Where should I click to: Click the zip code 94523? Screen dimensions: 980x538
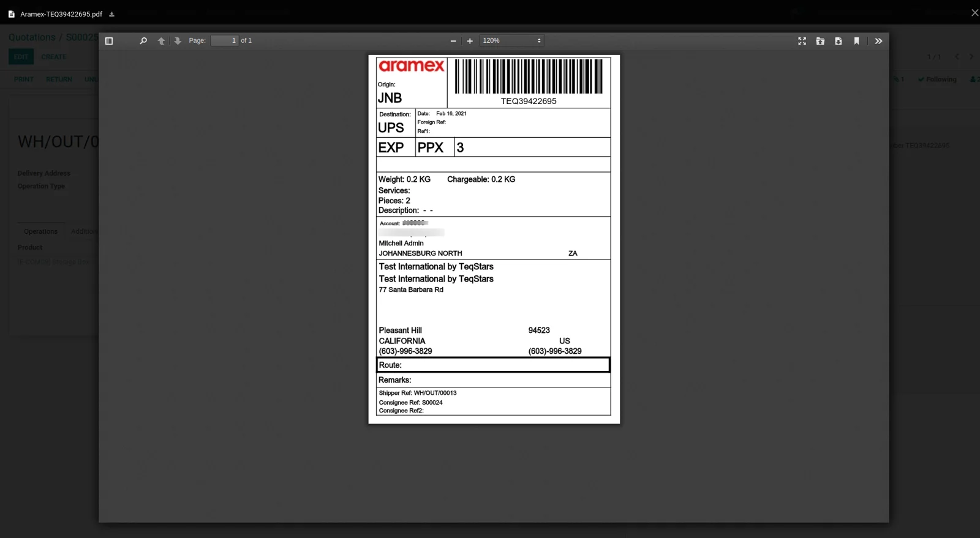tap(539, 331)
